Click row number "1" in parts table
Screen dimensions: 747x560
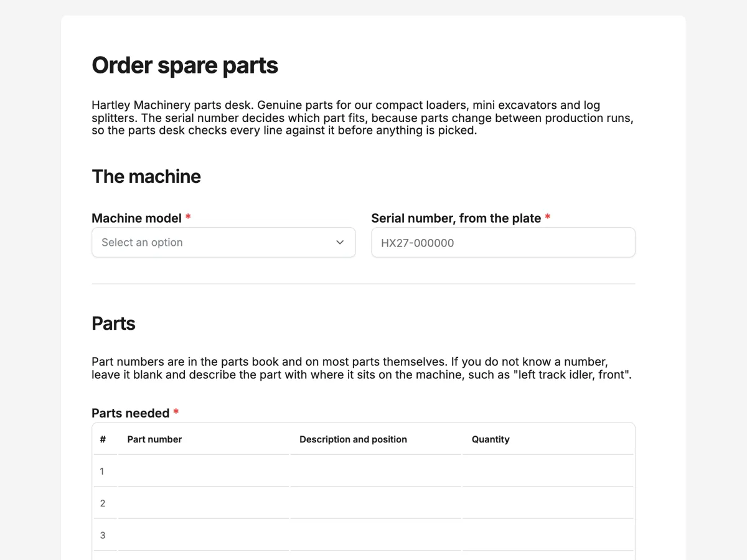102,471
